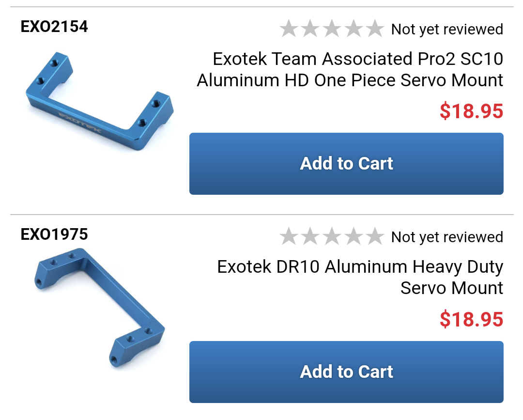Click 'Not yet reviewed' for the SC10 mount
Screen dimensions: 523x420
coord(447,30)
